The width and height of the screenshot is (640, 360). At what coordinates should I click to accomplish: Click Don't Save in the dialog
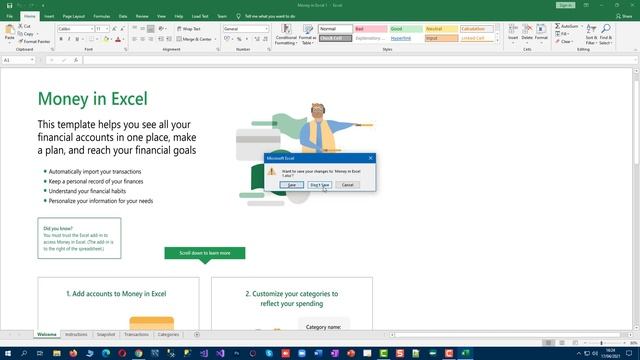320,185
